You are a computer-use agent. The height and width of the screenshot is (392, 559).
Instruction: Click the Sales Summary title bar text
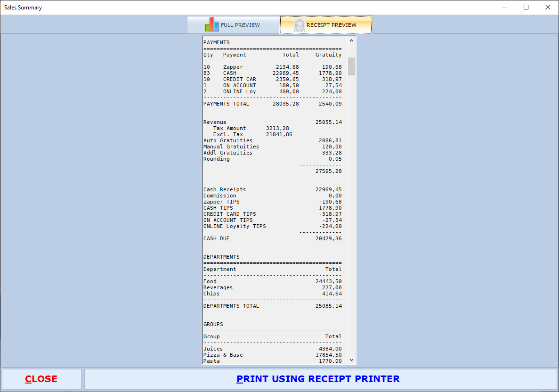click(x=23, y=8)
